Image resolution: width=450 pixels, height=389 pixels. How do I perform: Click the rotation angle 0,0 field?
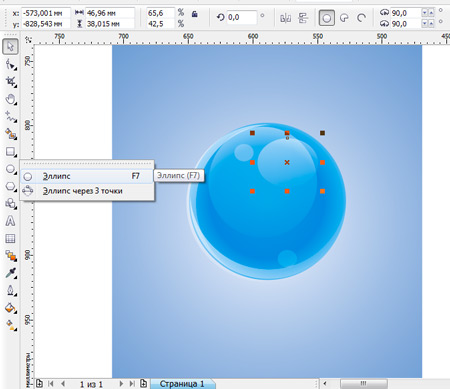241,17
